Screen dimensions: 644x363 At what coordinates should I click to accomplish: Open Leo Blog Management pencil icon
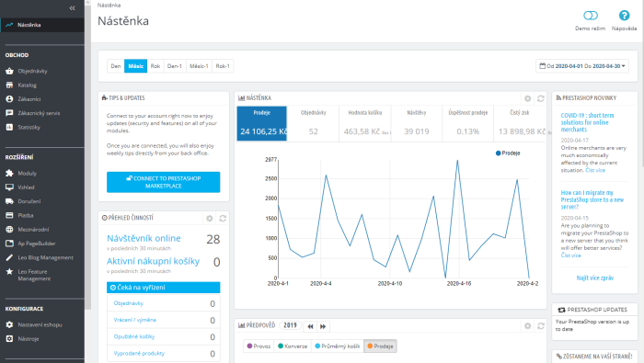point(9,257)
